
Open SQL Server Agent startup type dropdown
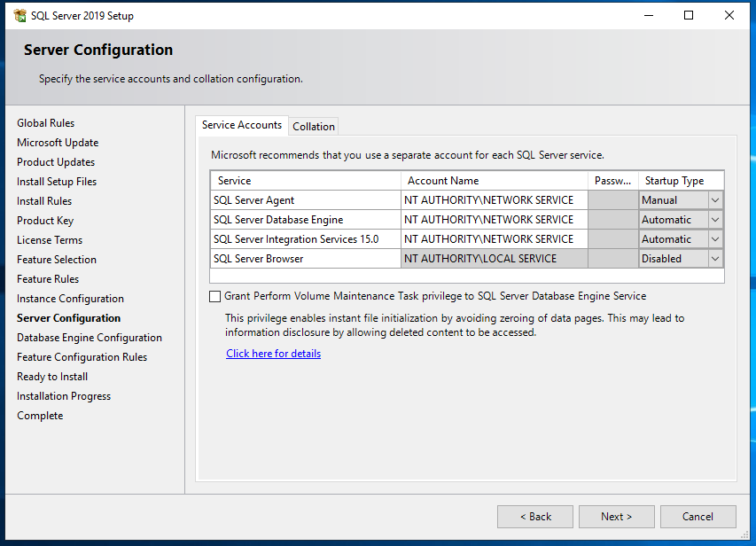[x=714, y=199]
